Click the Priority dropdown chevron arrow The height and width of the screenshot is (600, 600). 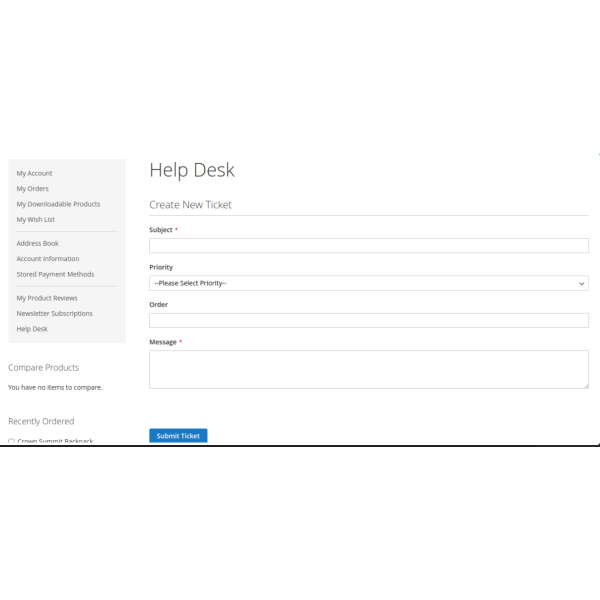582,283
